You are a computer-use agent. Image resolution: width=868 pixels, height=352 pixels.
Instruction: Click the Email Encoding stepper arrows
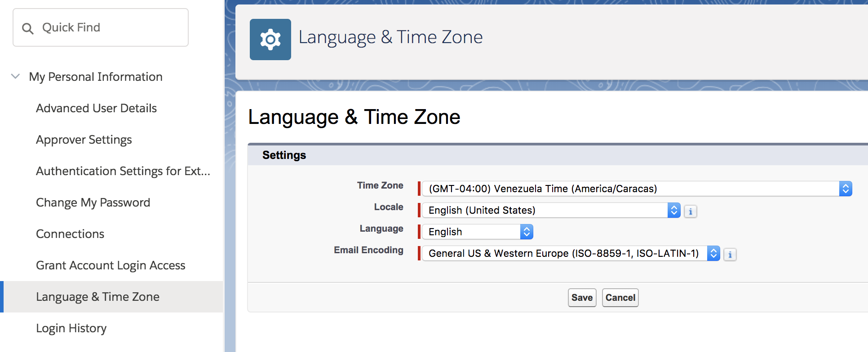click(714, 253)
